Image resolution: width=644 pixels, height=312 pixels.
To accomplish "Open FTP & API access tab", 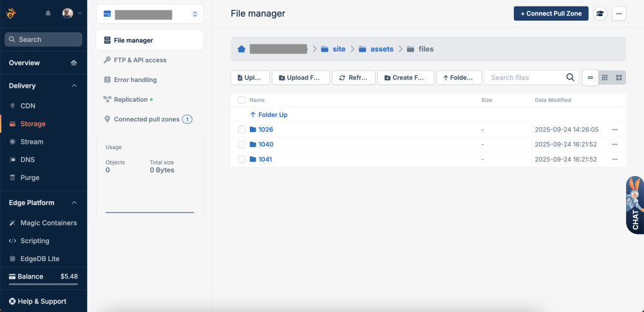I will [x=140, y=60].
